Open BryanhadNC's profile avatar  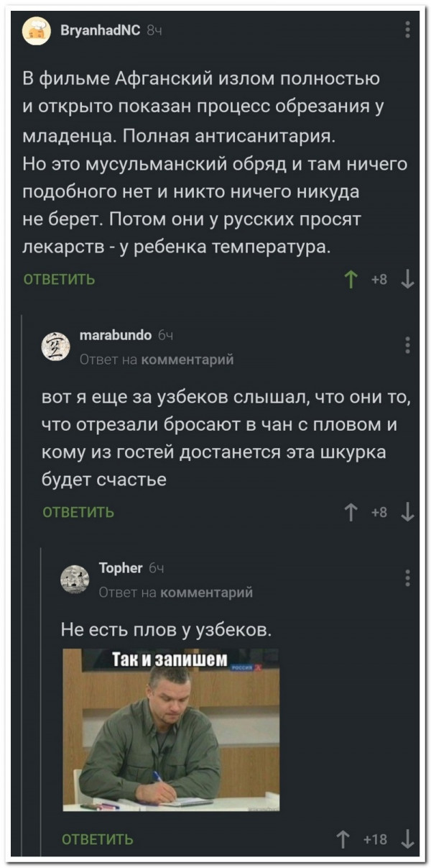pyautogui.click(x=37, y=30)
